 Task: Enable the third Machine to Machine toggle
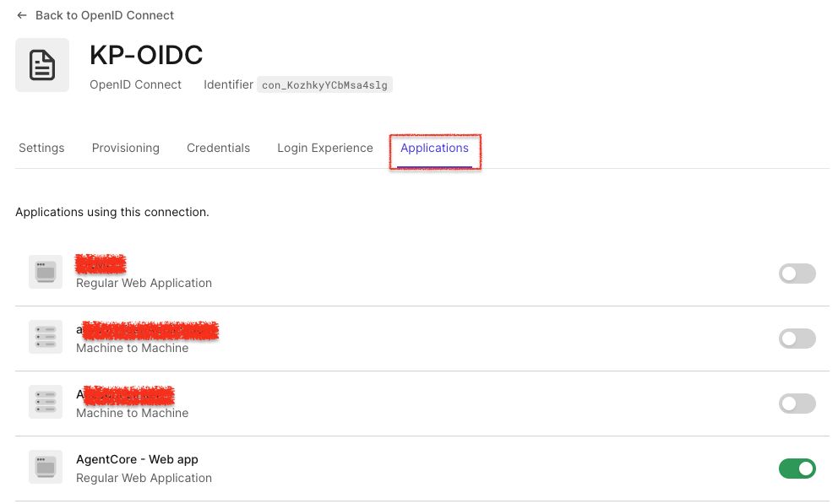(797, 404)
